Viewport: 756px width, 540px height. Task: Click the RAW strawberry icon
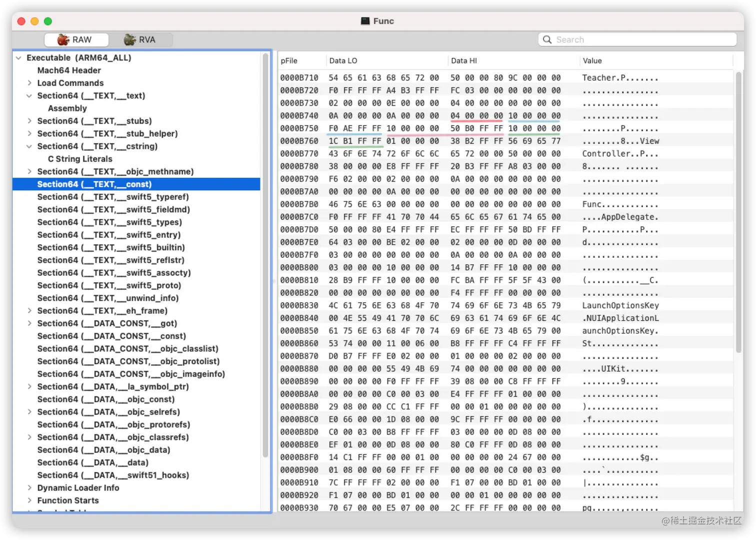(x=63, y=40)
